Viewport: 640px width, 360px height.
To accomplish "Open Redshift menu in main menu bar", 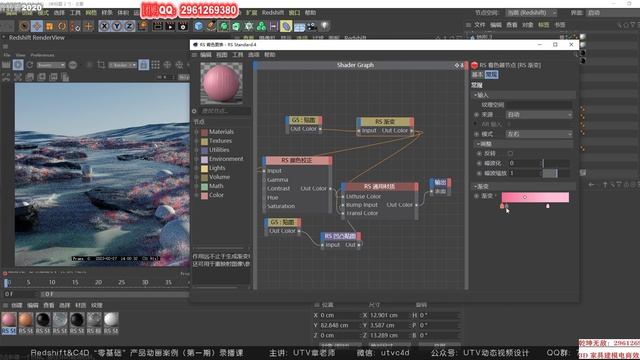I will pos(273,13).
